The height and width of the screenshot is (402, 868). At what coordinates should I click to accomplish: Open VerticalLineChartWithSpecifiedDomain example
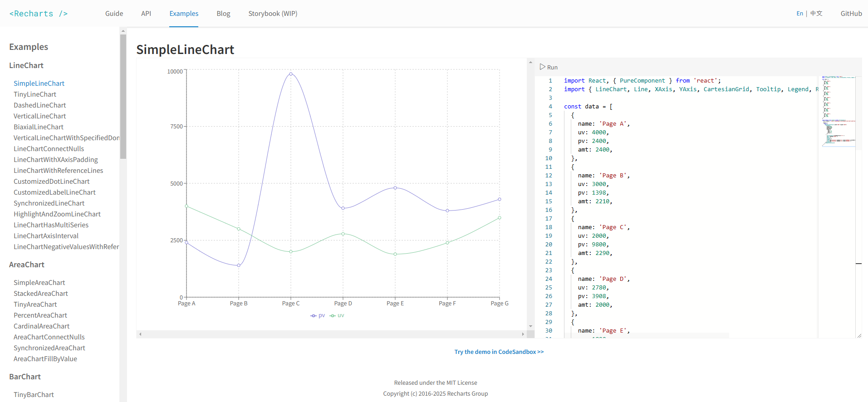(x=66, y=138)
